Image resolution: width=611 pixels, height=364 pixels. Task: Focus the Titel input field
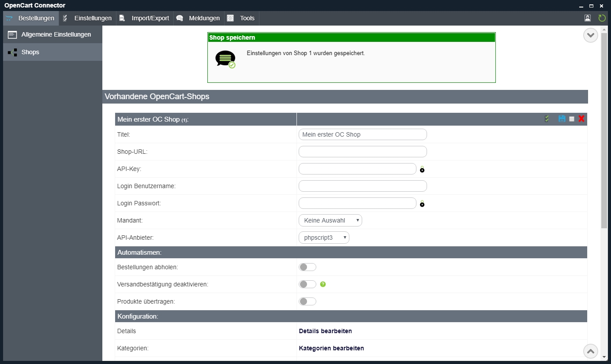coord(363,134)
